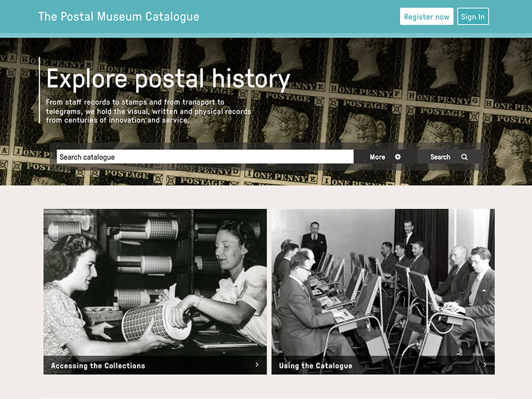Open the Using the Catalogue photo card

pos(383,291)
